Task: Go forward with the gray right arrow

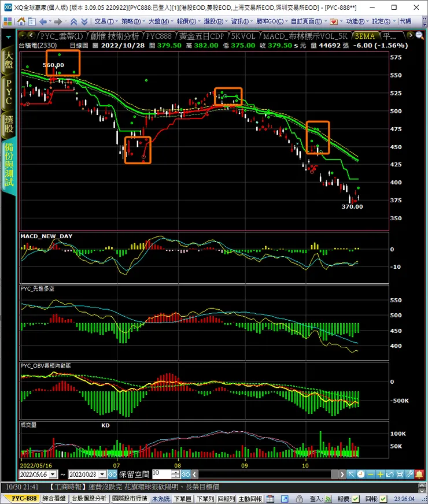Action: pos(58,21)
